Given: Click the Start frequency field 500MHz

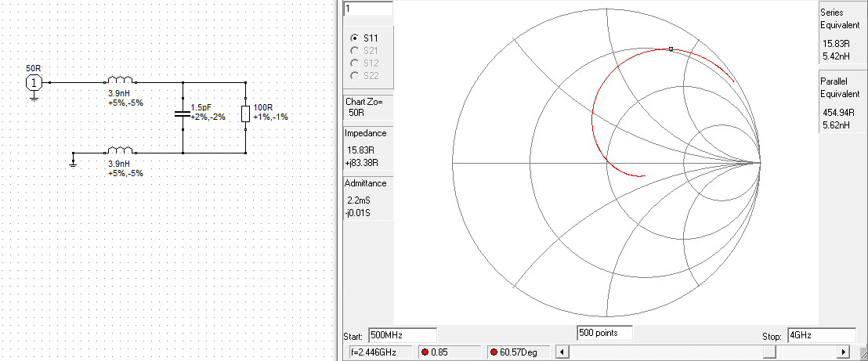Looking at the screenshot, I should point(403,335).
